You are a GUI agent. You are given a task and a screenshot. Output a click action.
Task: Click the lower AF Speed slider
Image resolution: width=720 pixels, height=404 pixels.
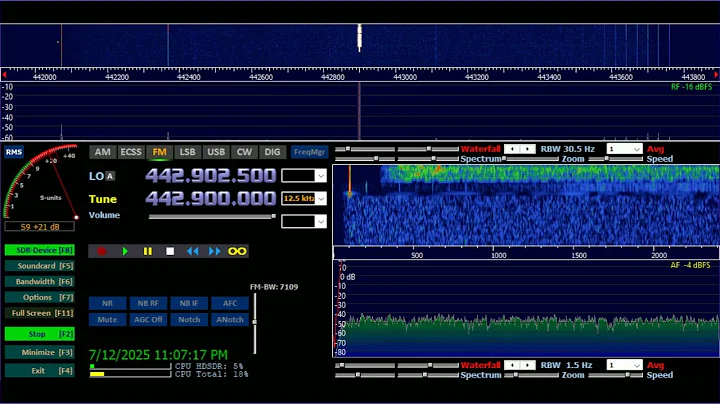click(616, 375)
